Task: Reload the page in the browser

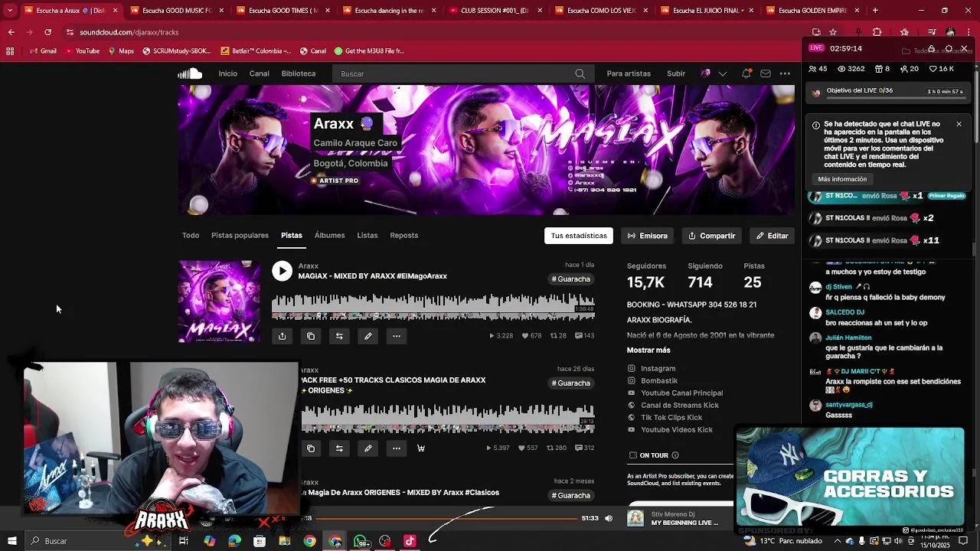Action: click(x=47, y=32)
